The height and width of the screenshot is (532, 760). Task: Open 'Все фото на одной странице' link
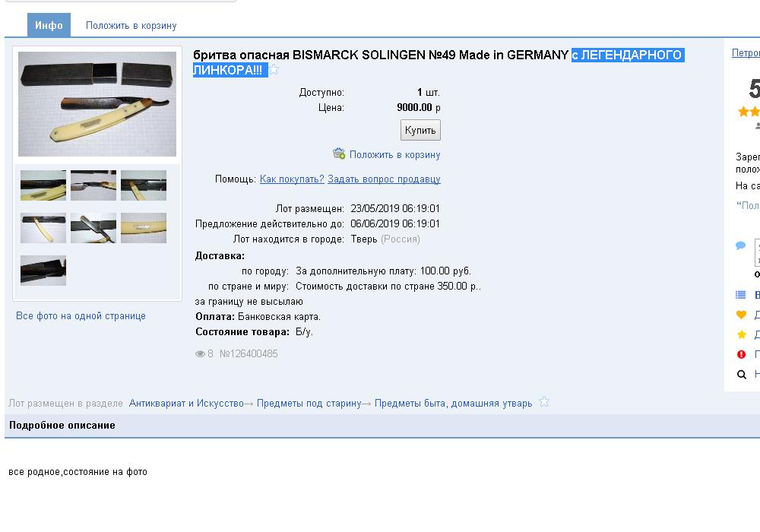click(81, 315)
